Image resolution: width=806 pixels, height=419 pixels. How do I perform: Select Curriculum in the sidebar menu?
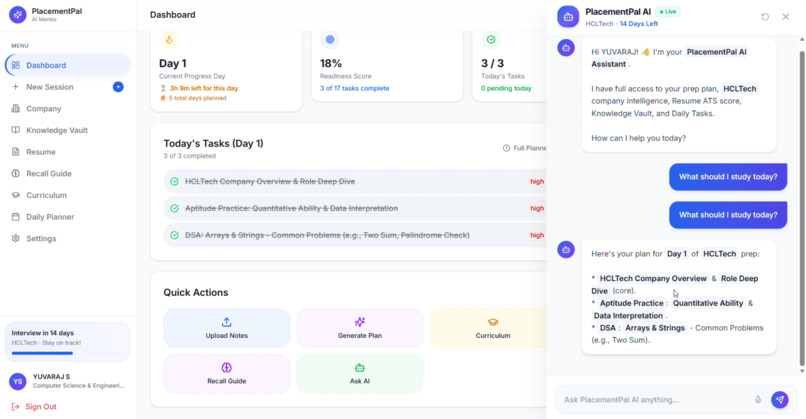(x=67, y=195)
